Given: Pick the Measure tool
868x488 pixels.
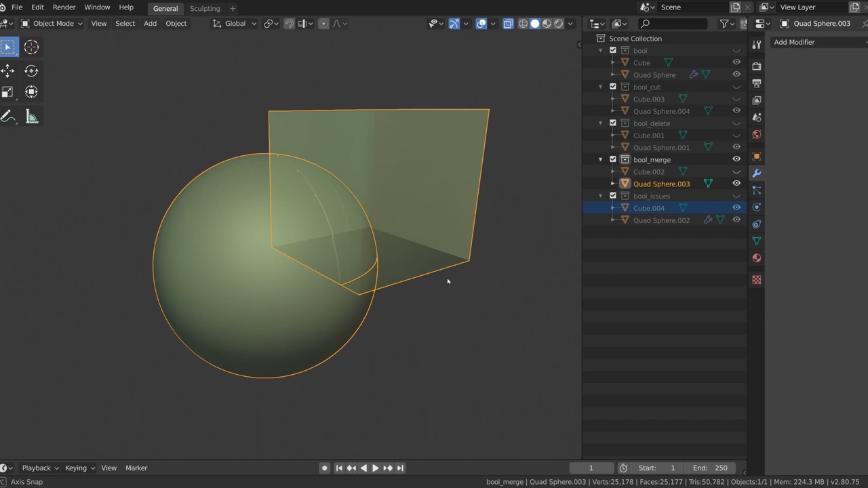Looking at the screenshot, I should point(31,117).
